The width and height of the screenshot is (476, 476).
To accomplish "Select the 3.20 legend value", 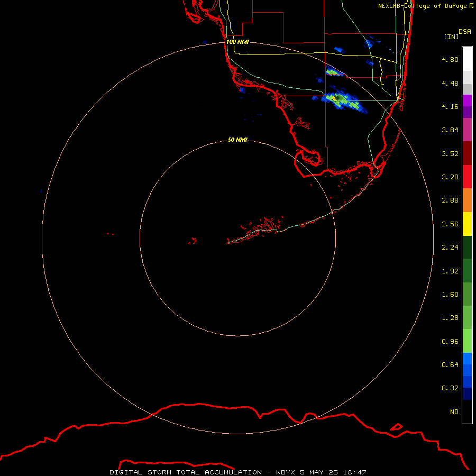I will (450, 177).
